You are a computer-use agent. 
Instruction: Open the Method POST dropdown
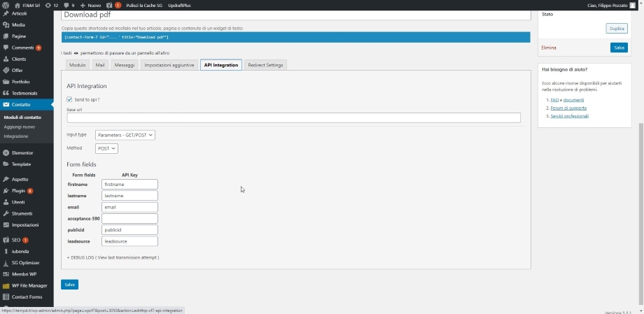[106, 148]
